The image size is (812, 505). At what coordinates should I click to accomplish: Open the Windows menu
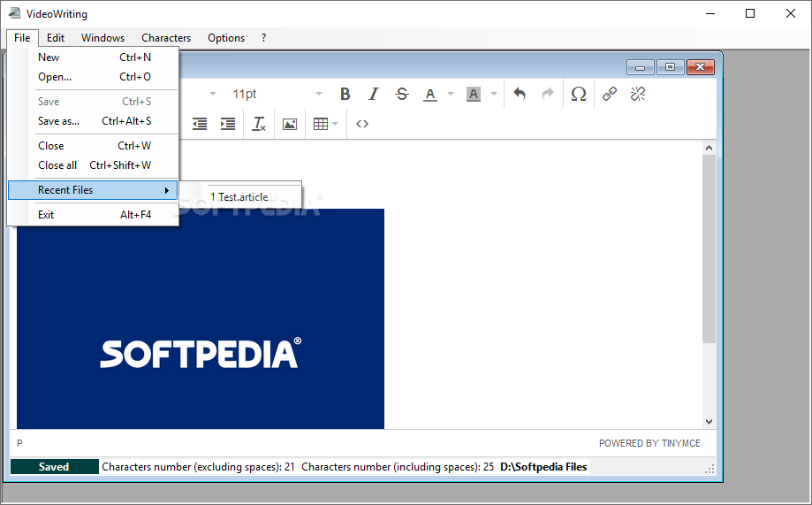pos(102,38)
